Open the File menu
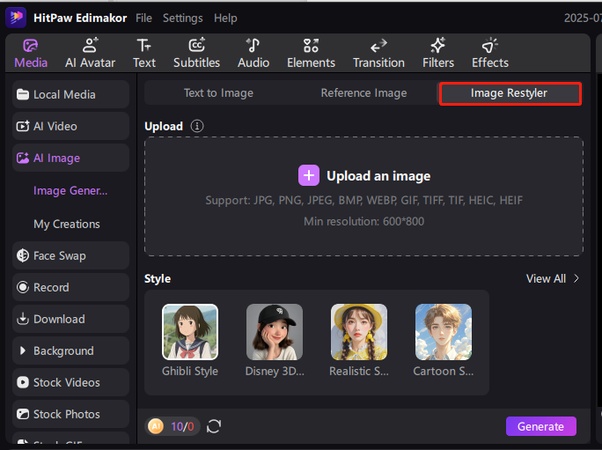The height and width of the screenshot is (450, 602). click(144, 18)
